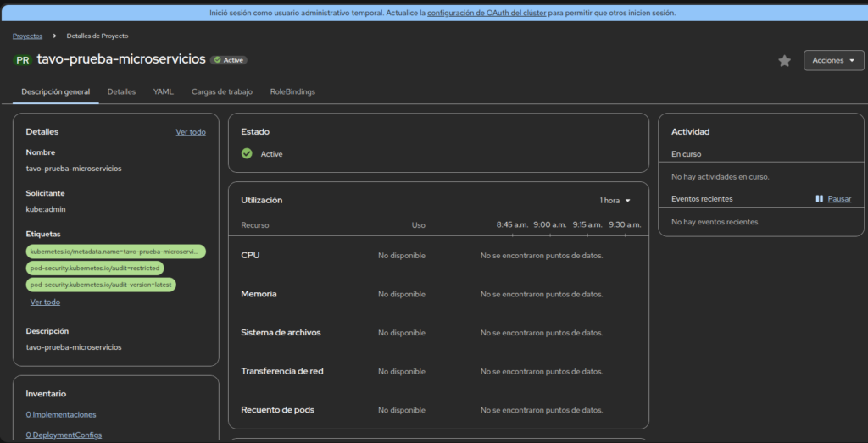Click the kubernetes.io/metadata.name label chip
The width and height of the screenshot is (868, 443).
pyautogui.click(x=116, y=252)
